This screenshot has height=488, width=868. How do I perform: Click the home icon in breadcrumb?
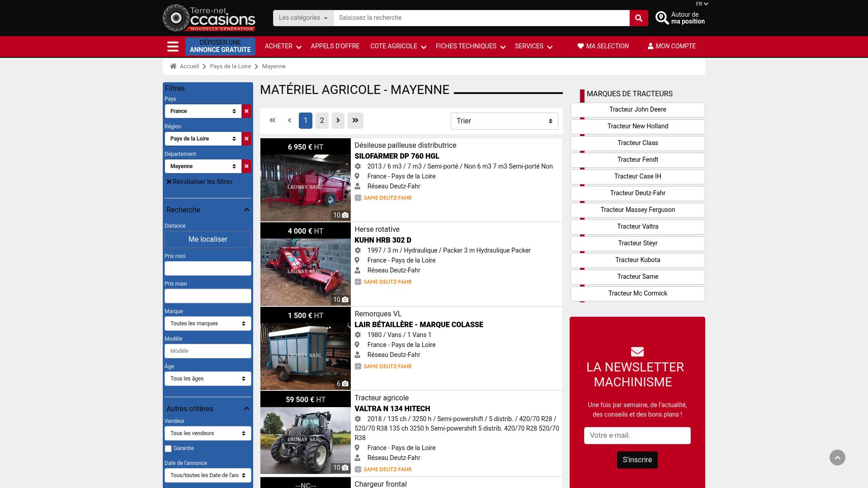coord(173,66)
